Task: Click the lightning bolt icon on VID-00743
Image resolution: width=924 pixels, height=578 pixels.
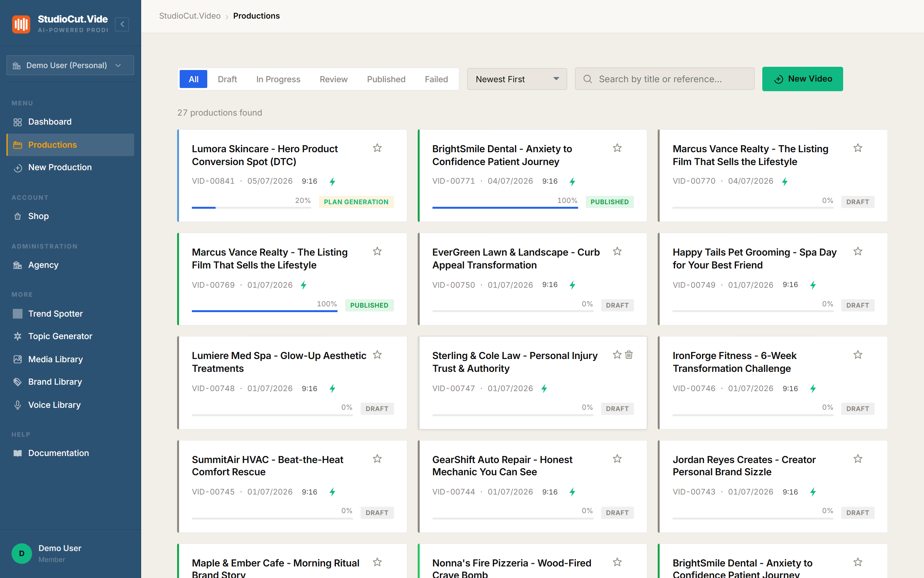Action: 813,492
